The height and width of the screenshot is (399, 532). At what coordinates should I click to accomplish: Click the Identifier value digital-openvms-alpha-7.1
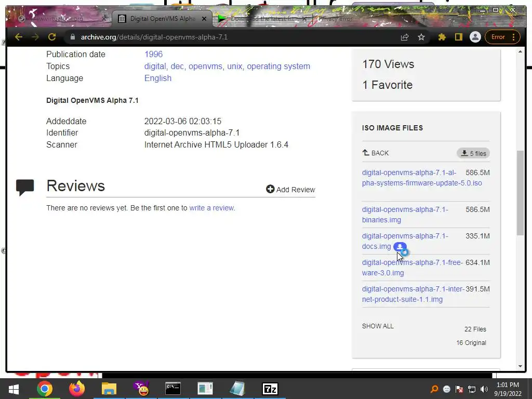tap(192, 132)
